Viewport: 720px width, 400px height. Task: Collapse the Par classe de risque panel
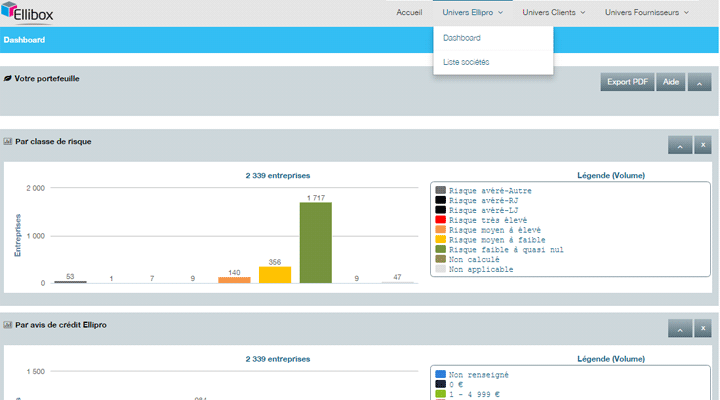(679, 146)
